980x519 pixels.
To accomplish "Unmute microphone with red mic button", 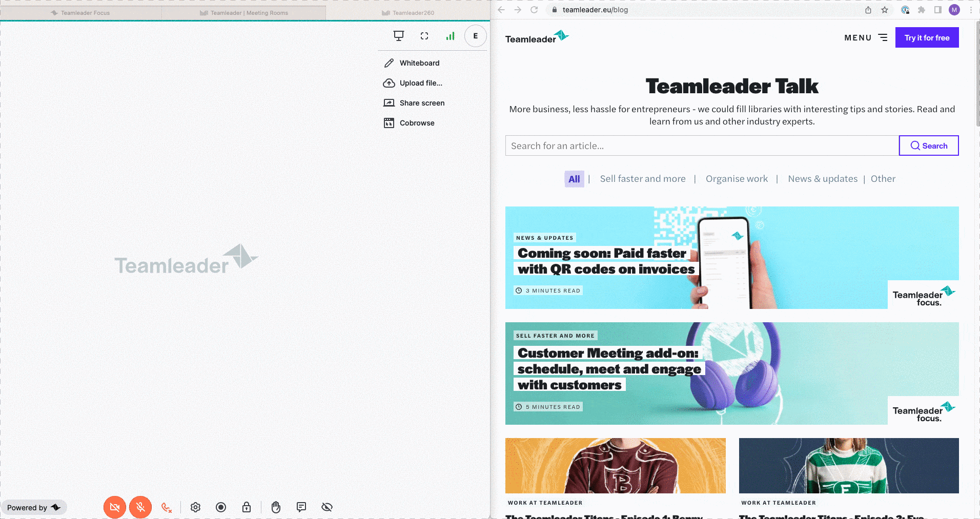I will coord(140,507).
